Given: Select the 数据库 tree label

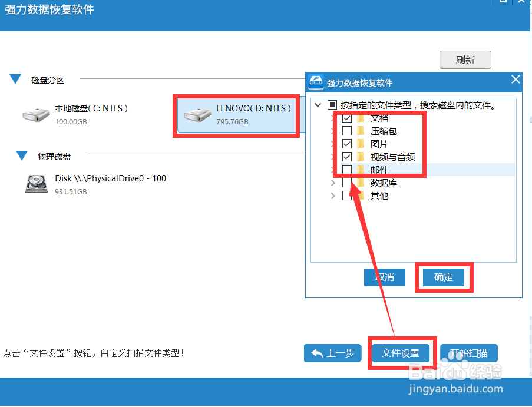Looking at the screenshot, I should [x=384, y=183].
